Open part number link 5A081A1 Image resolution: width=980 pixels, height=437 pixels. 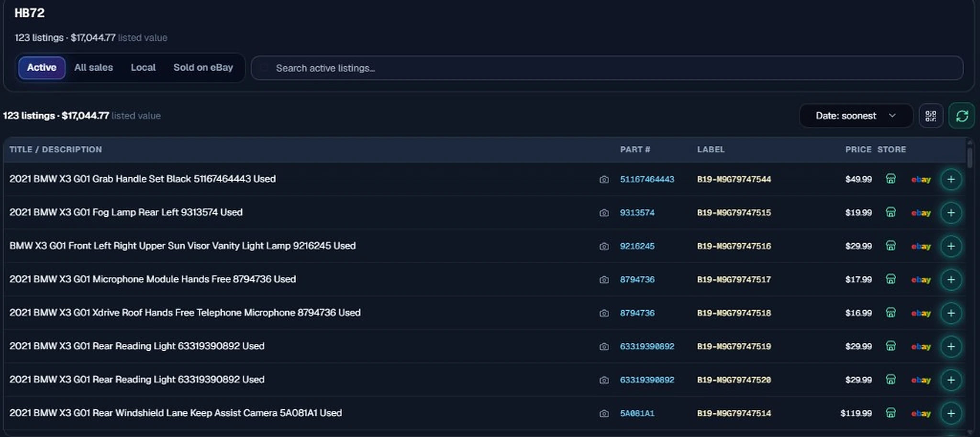tap(637, 414)
